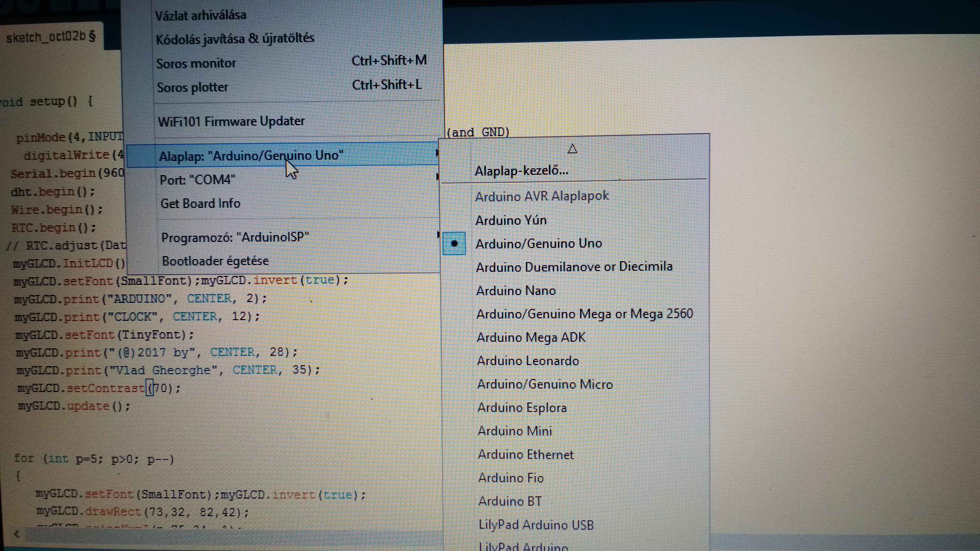Image resolution: width=980 pixels, height=551 pixels.
Task: Select the Arduino BT board
Action: click(510, 501)
